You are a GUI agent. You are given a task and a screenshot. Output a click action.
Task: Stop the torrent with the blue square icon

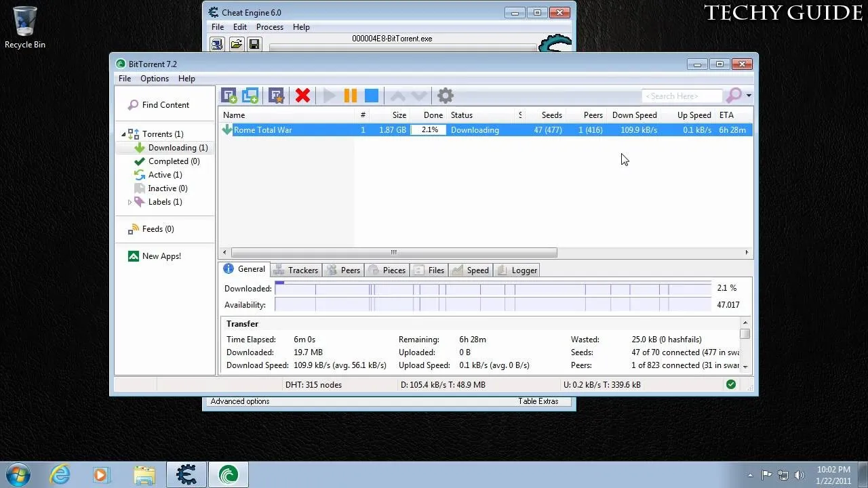tap(372, 96)
